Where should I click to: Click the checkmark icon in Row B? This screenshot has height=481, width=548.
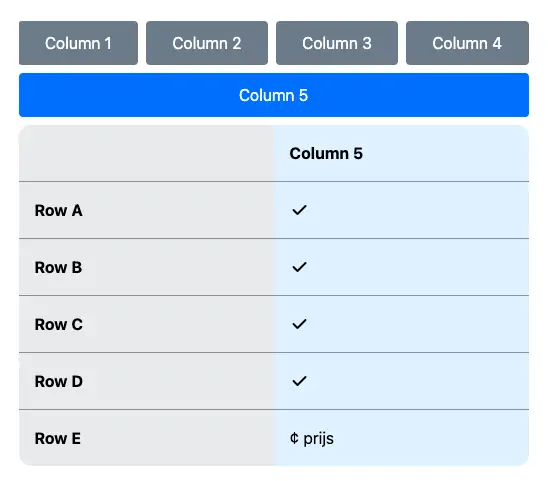point(300,267)
